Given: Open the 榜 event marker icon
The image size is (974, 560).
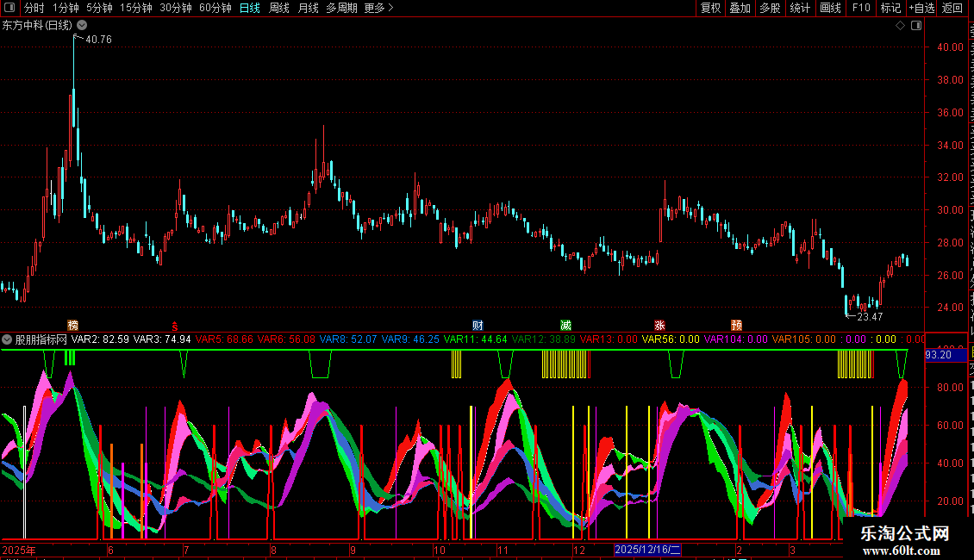Looking at the screenshot, I should (72, 326).
